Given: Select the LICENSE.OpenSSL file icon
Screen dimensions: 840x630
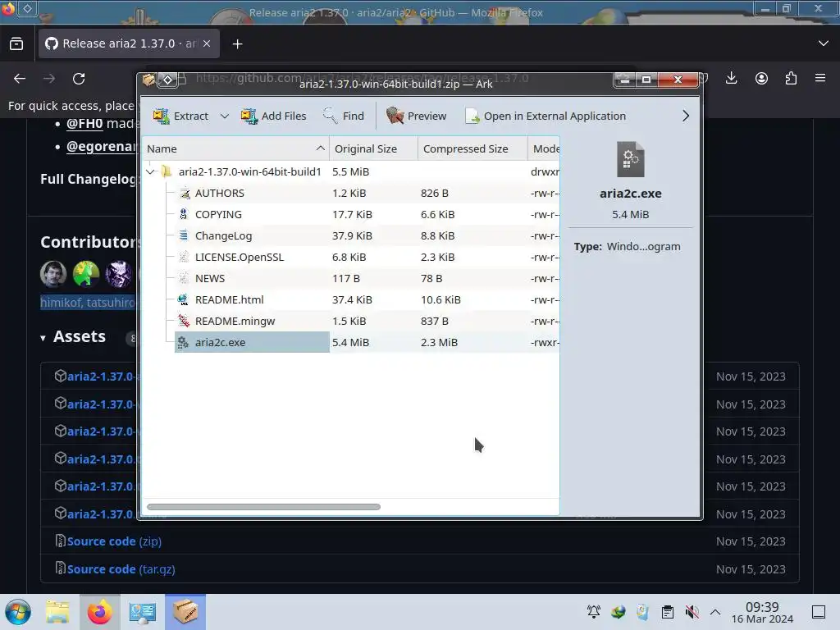Looking at the screenshot, I should coord(184,257).
